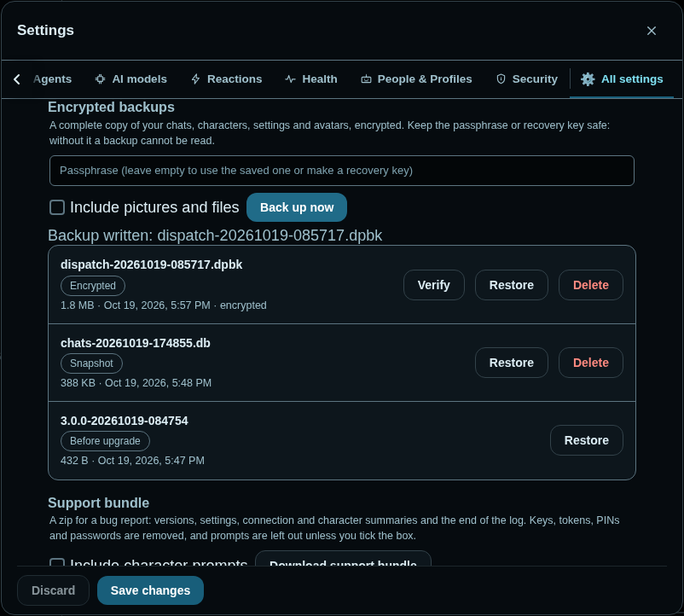
Task: Delete the dispatch-20261019-085717.dpbk backup
Action: click(591, 285)
